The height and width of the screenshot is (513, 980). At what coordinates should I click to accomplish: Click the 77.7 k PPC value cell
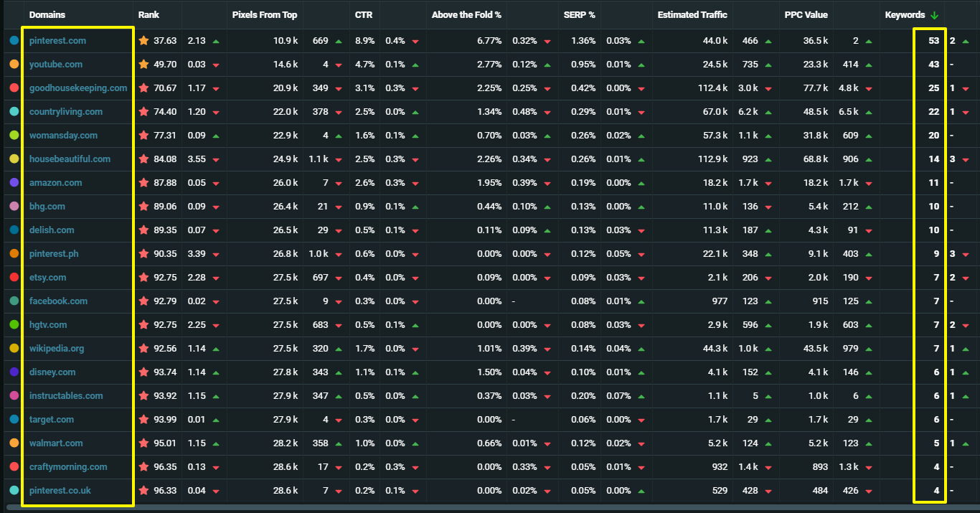click(814, 88)
